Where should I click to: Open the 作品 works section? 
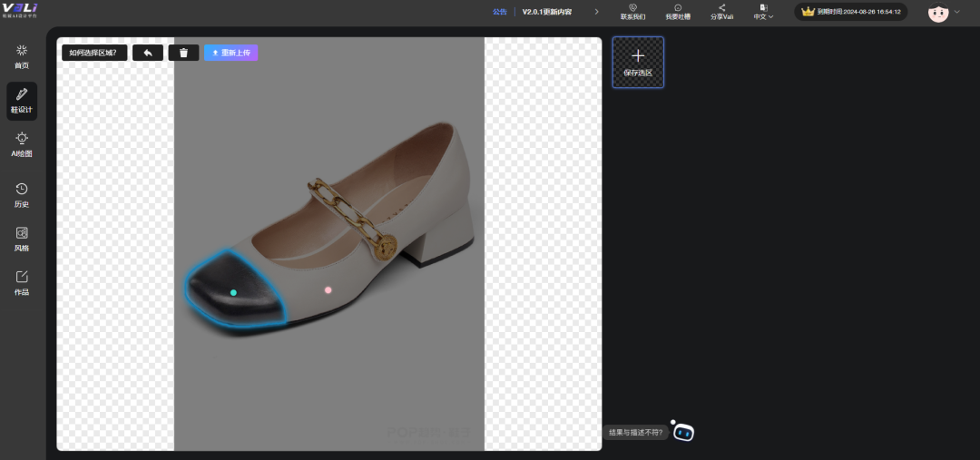[x=22, y=282]
